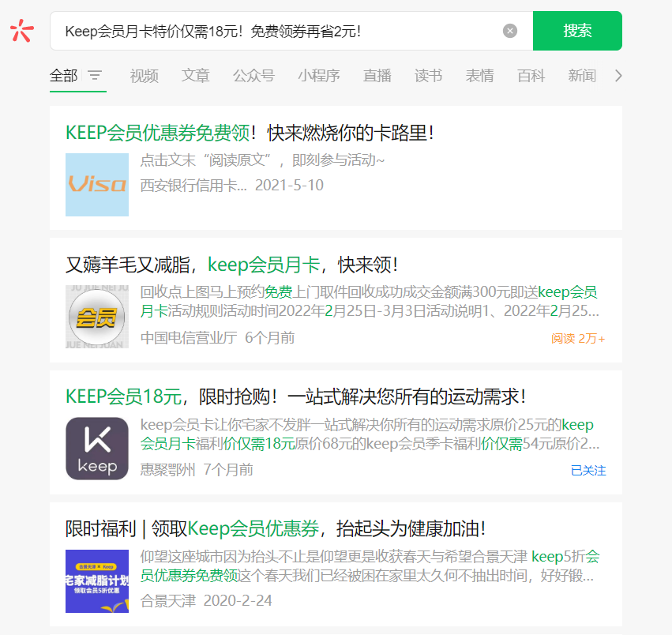Viewport: 672px width, 635px height.
Task: Switch to the 小程序 tab
Action: click(319, 76)
